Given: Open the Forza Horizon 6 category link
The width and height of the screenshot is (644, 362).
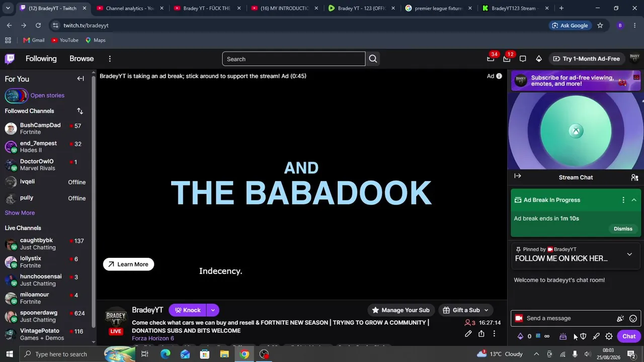Looking at the screenshot, I should point(153,338).
